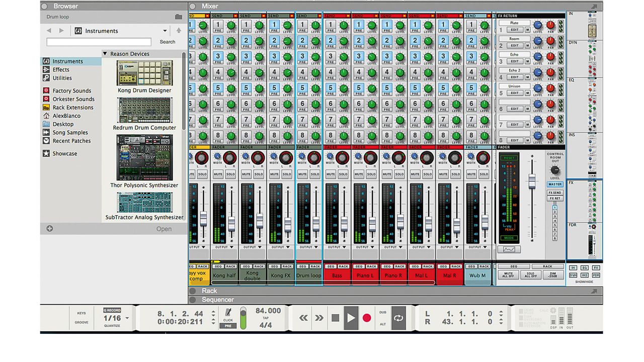
Task: Collapse the Reason Devices disclosure triangle
Action: tap(105, 54)
